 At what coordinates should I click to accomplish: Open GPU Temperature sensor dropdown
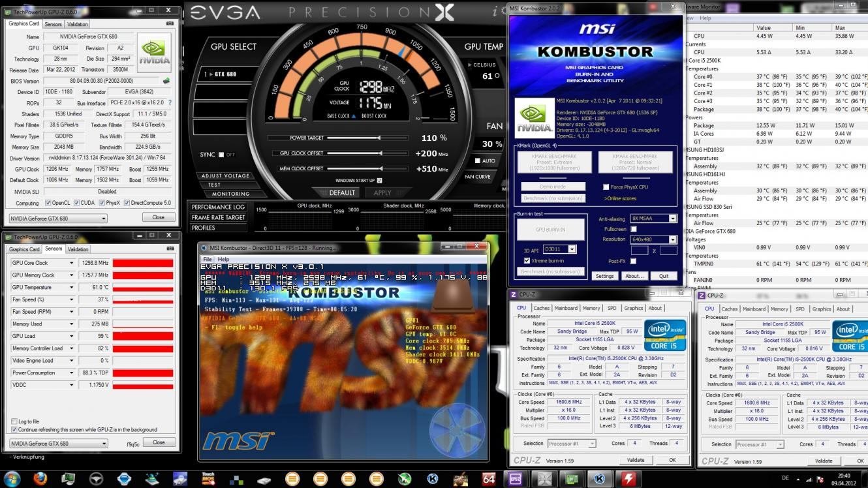[71, 287]
